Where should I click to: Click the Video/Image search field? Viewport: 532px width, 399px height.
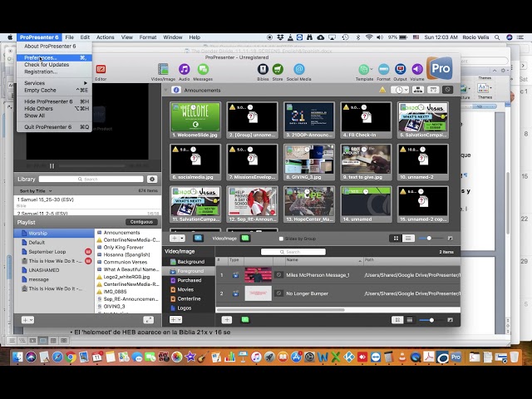click(x=293, y=252)
